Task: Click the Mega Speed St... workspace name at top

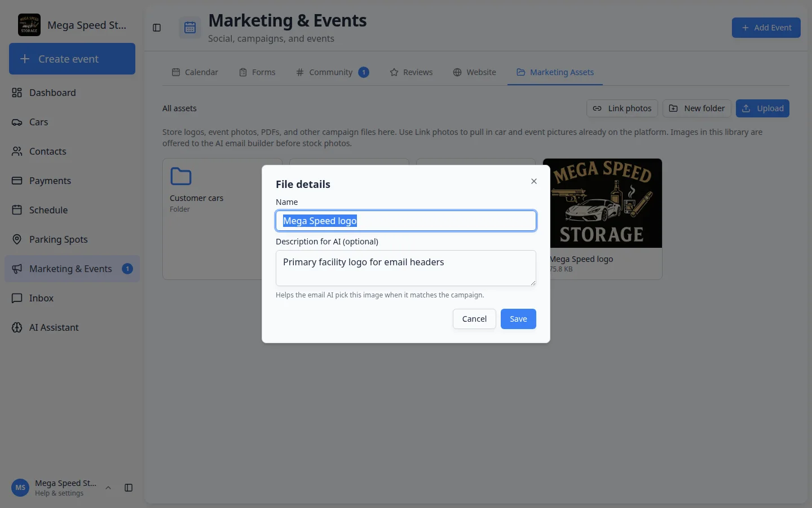Action: pyautogui.click(x=87, y=25)
